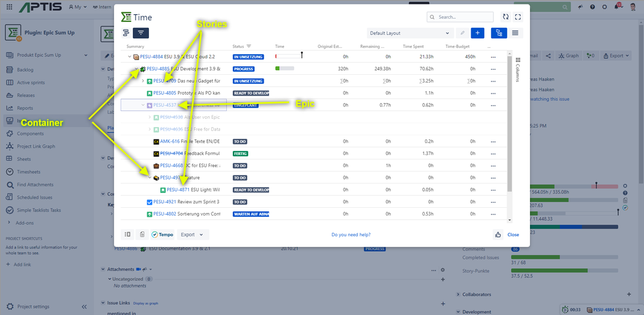This screenshot has height=315, width=644.
Task: Click the copy document icon in dialog footer
Action: [x=142, y=234]
